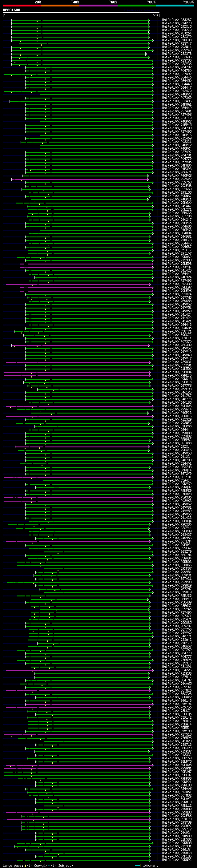
Task: Open hit UniRef100_A9PEI5
Action: [x=177, y=375]
